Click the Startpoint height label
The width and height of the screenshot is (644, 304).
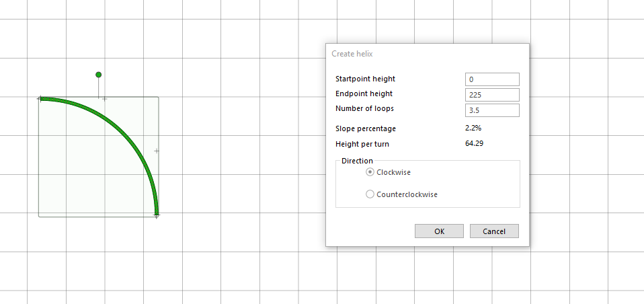pos(366,79)
